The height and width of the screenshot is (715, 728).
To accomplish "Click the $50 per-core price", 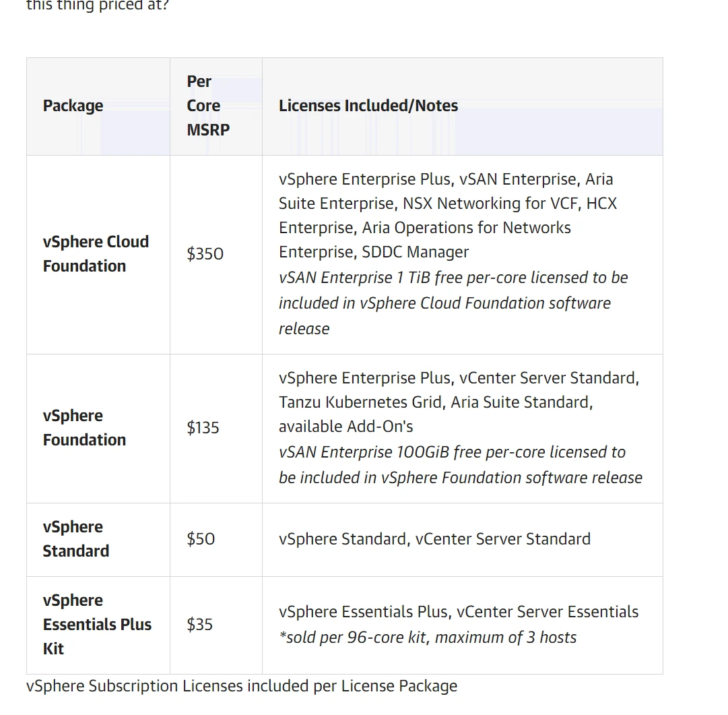I will click(201, 539).
